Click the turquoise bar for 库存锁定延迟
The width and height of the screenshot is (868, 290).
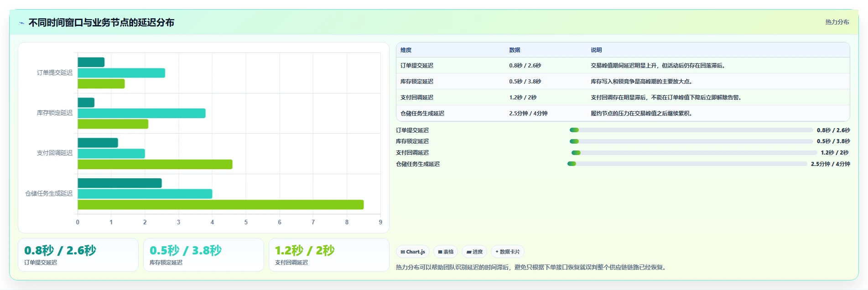(x=141, y=113)
